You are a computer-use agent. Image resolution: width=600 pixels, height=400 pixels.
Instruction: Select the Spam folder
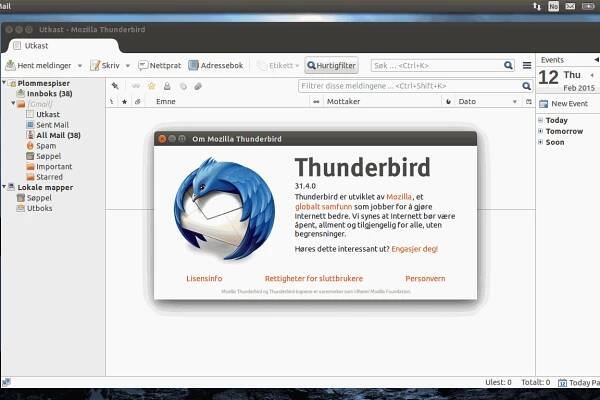[46, 145]
